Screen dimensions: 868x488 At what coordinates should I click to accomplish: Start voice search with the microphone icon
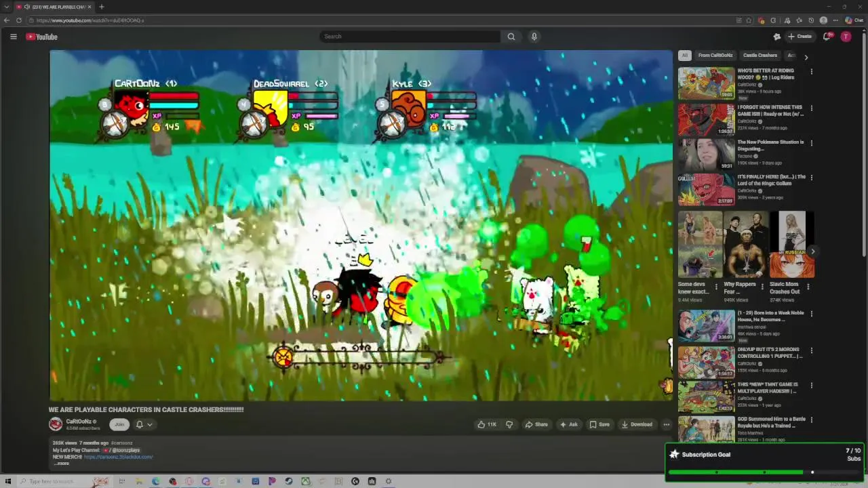(x=534, y=37)
